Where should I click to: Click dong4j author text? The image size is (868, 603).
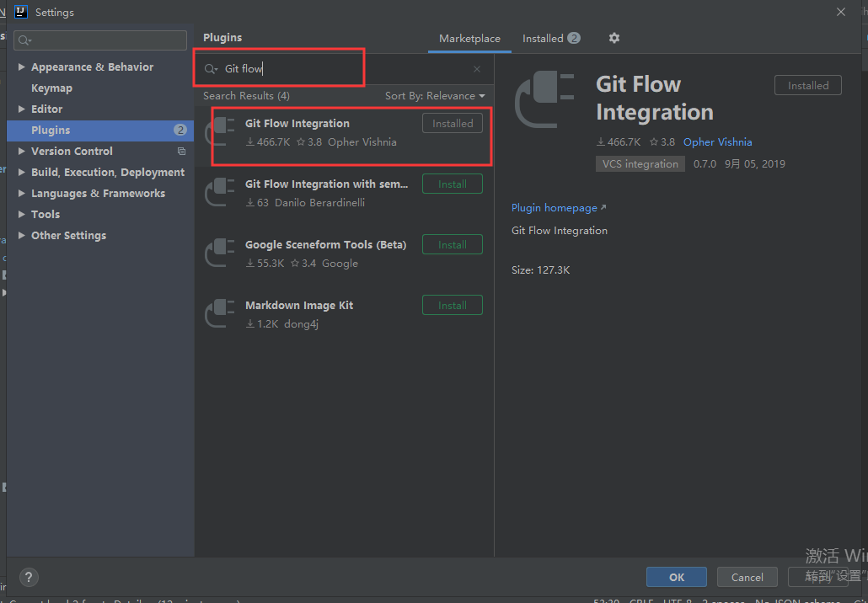301,324
